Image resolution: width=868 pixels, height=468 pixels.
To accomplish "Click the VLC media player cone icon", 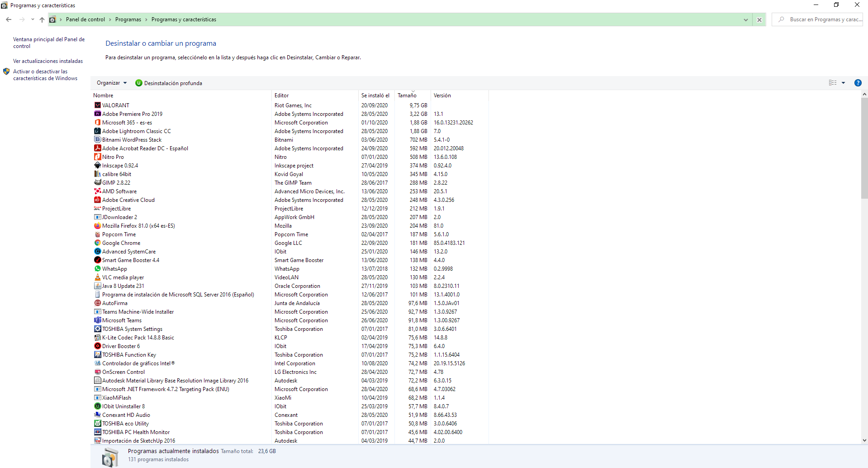I will pyautogui.click(x=97, y=277).
